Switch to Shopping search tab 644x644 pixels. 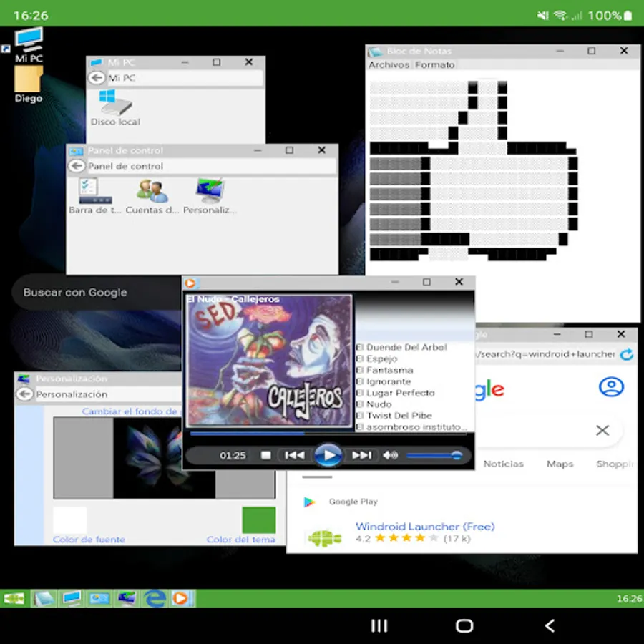tap(615, 464)
